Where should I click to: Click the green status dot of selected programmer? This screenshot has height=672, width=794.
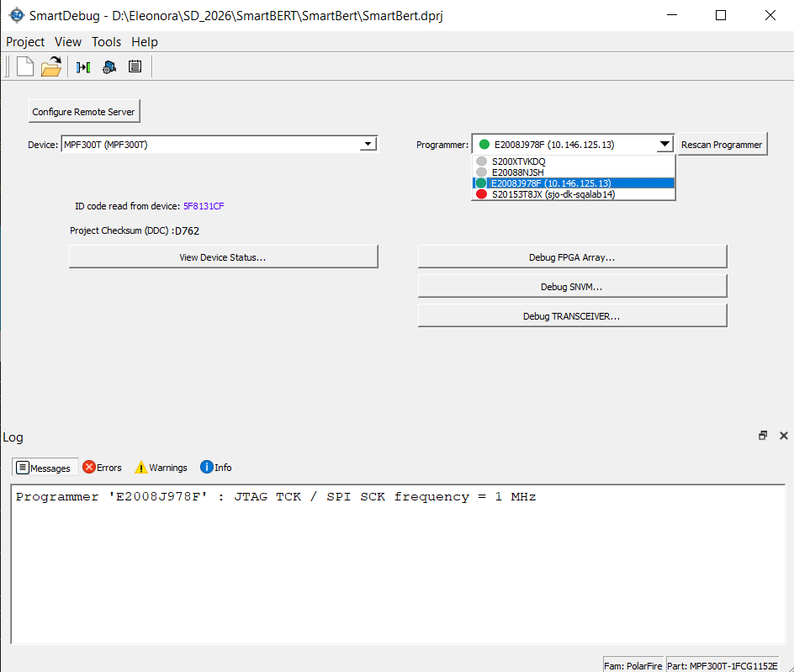tap(484, 145)
